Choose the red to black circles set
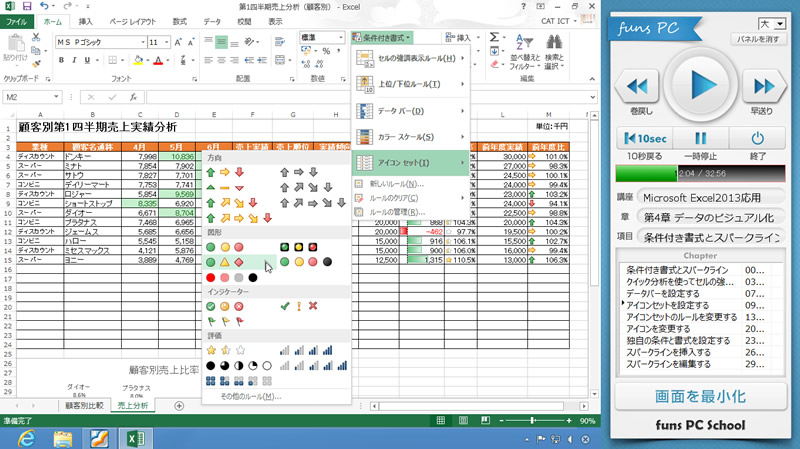The image size is (800, 449). 232,278
